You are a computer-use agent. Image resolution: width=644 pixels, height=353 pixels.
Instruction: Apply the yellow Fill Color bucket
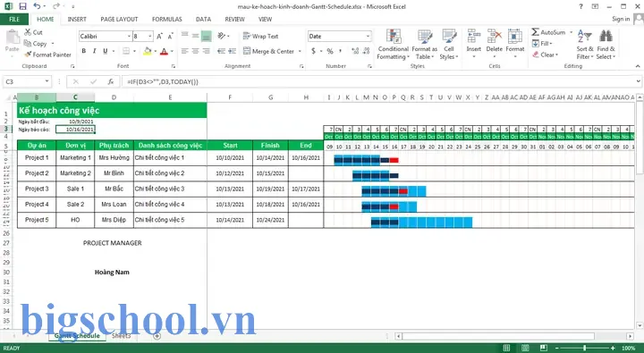148,51
